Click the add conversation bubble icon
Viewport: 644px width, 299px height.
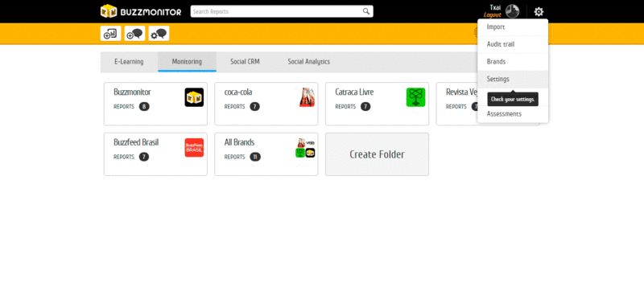pyautogui.click(x=134, y=34)
